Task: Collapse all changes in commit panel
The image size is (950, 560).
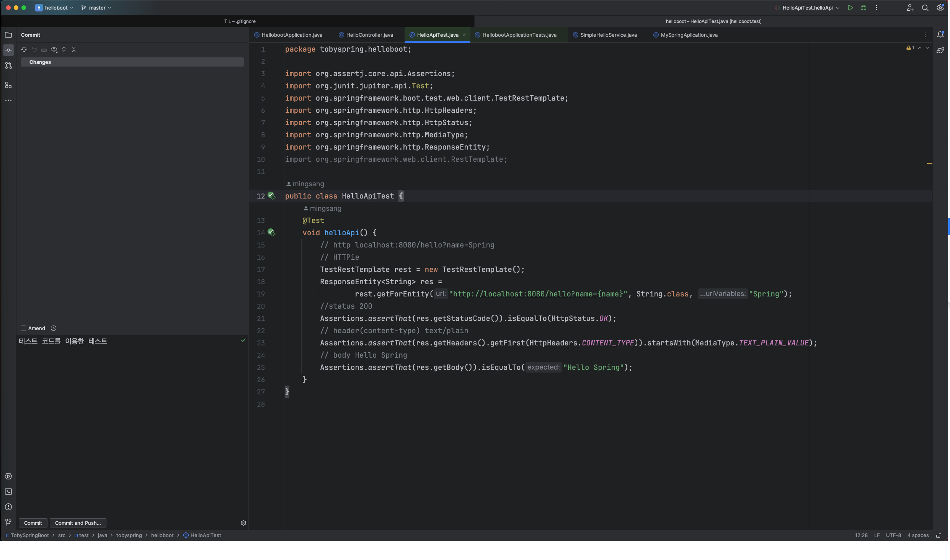Action: 74,49
